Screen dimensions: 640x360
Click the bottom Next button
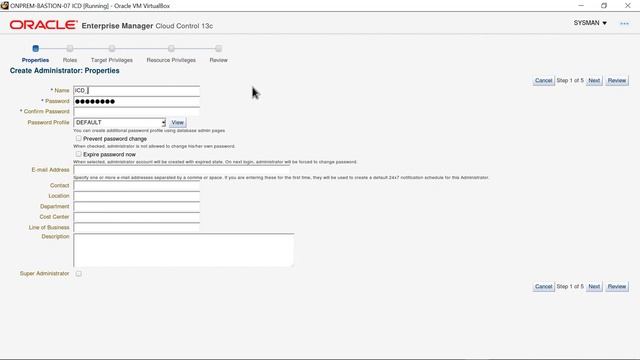click(x=594, y=287)
